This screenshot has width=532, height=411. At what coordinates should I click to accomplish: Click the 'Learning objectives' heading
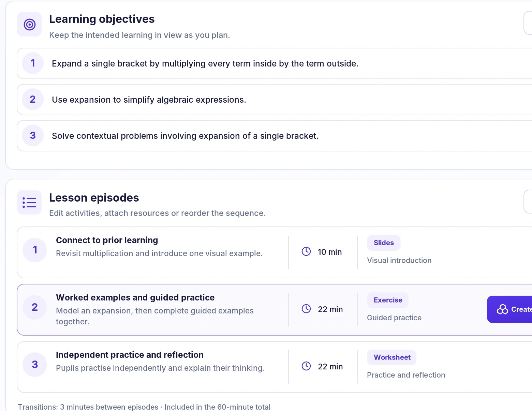point(102,19)
